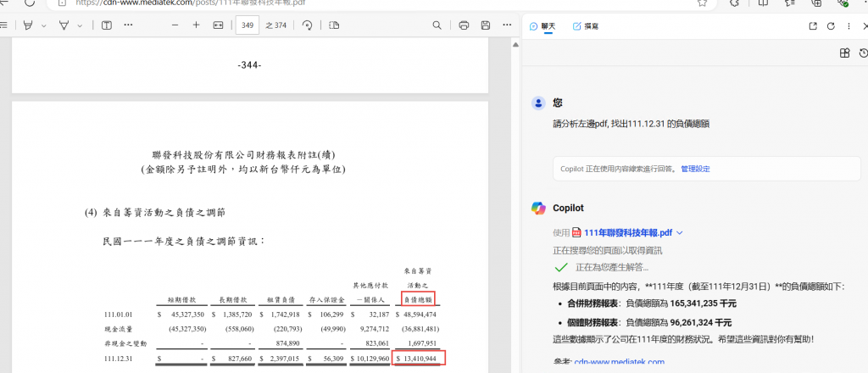Switch to the 聊天 chat tab
The image size is (868, 373).
pyautogui.click(x=542, y=26)
